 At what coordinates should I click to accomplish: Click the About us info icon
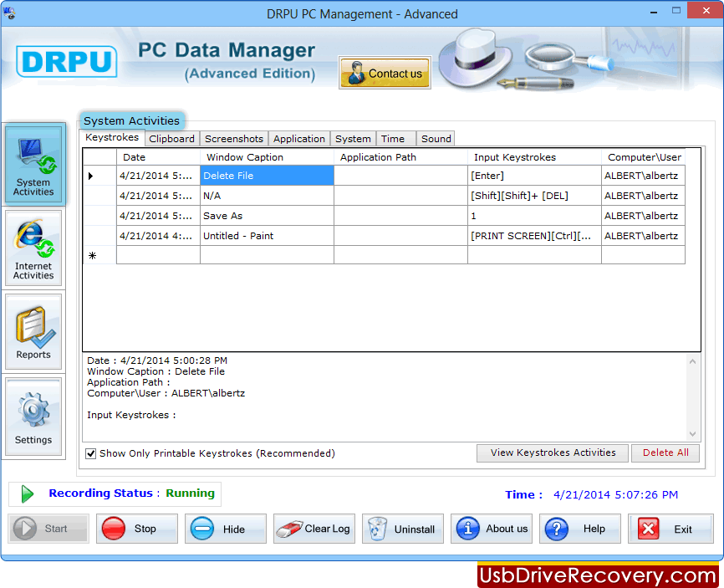[x=467, y=528]
